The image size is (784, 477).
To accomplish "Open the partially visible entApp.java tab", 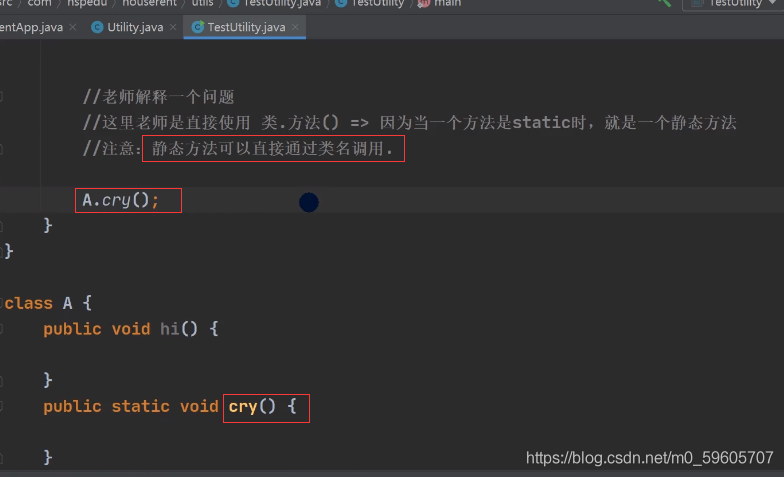I will (x=31, y=27).
